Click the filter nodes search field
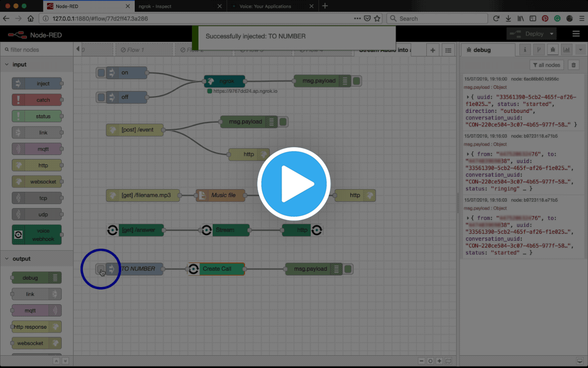This screenshot has height=368, width=588. pyautogui.click(x=37, y=50)
